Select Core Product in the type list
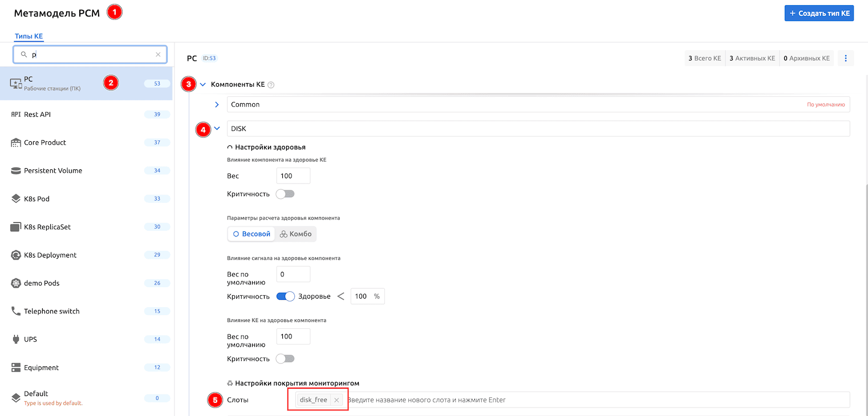Viewport: 868px width, 416px height. (45, 142)
